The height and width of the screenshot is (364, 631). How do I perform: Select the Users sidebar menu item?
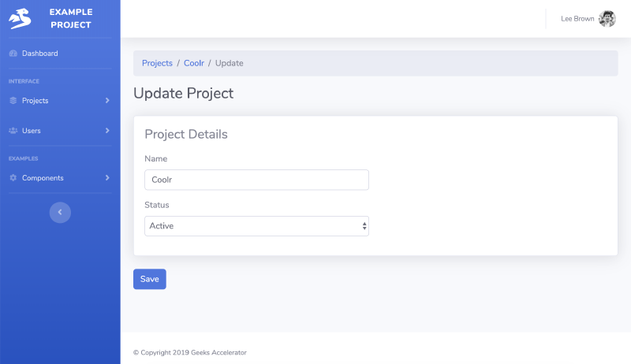coord(32,131)
